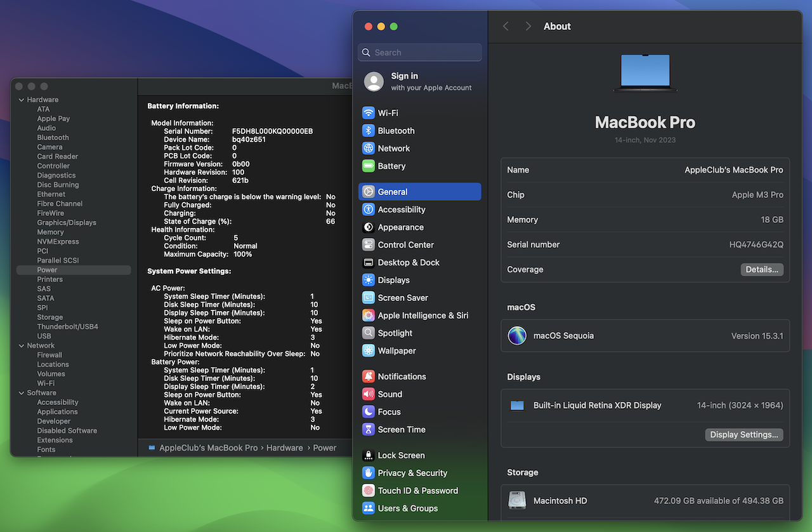Image resolution: width=812 pixels, height=532 pixels.
Task: Select Memory in System Information sidebar
Action: [x=50, y=232]
